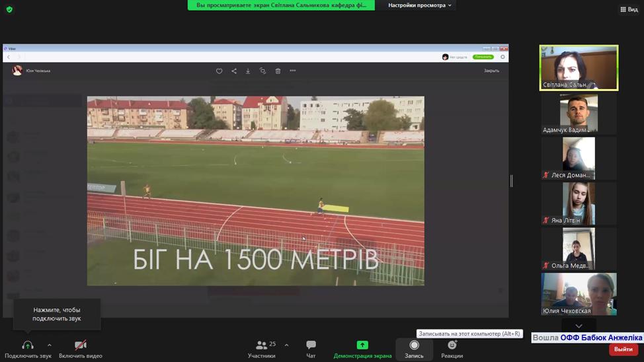The width and height of the screenshot is (644, 362).
Task: Open the Reactions smiley menu
Action: (x=452, y=349)
